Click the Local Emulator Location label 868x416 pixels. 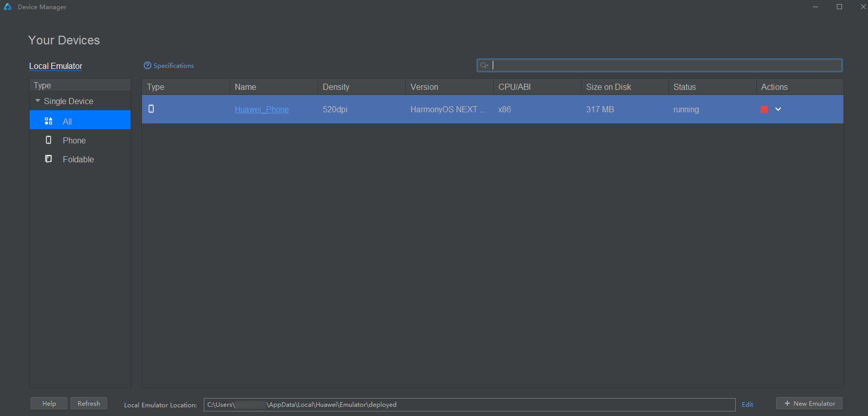(160, 405)
